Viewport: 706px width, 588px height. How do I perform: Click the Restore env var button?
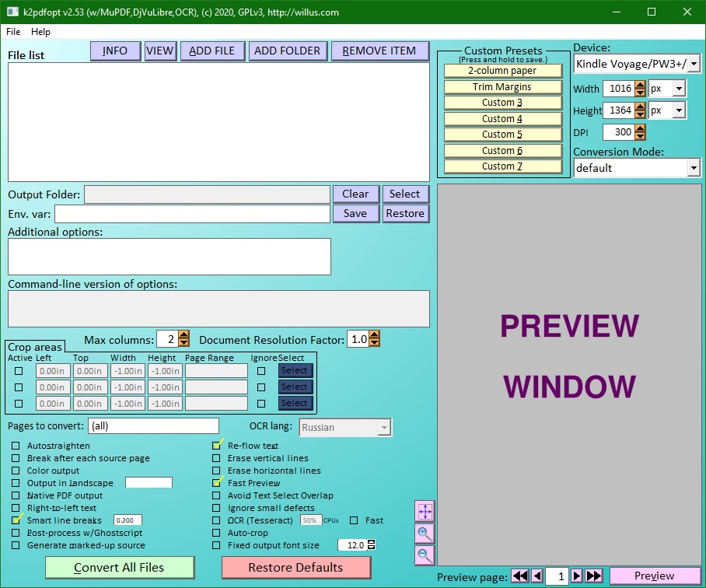click(x=405, y=213)
